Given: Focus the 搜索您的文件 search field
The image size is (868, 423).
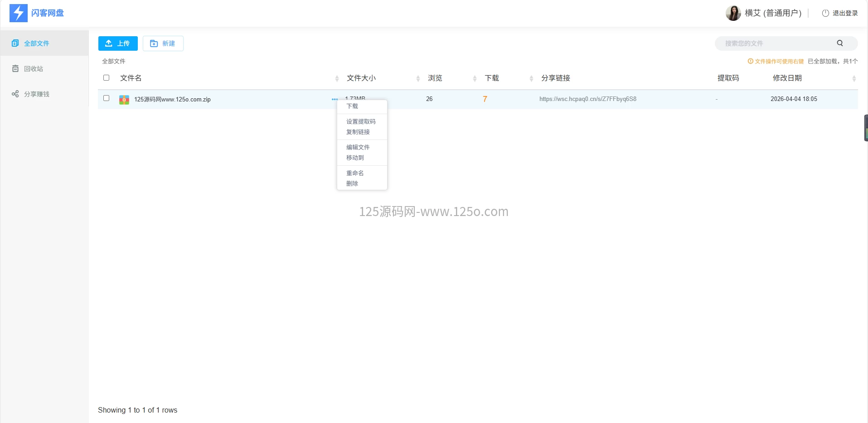Looking at the screenshot, I should [775, 43].
